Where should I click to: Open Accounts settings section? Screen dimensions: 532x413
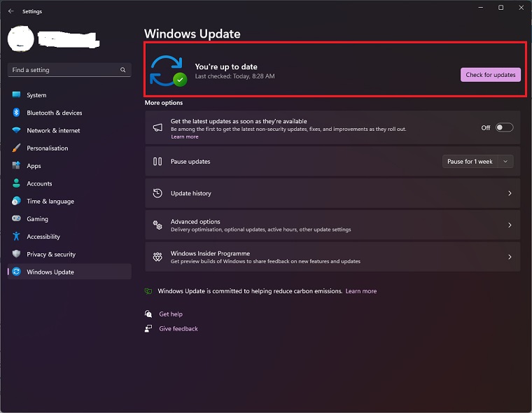[69, 183]
